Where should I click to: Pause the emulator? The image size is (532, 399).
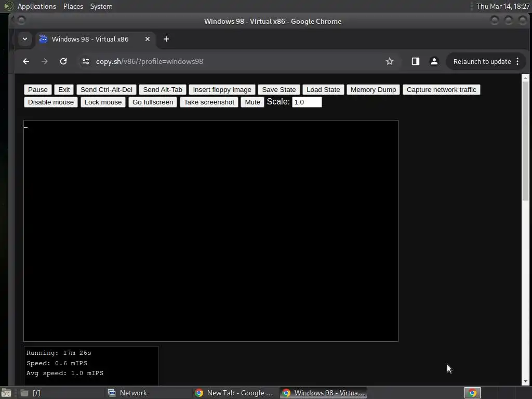[38, 89]
